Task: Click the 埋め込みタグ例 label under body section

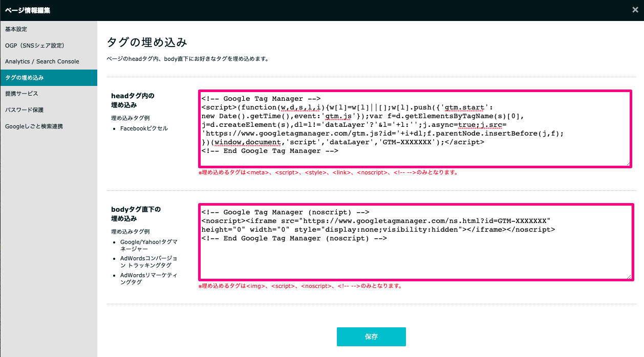Action: click(x=131, y=232)
